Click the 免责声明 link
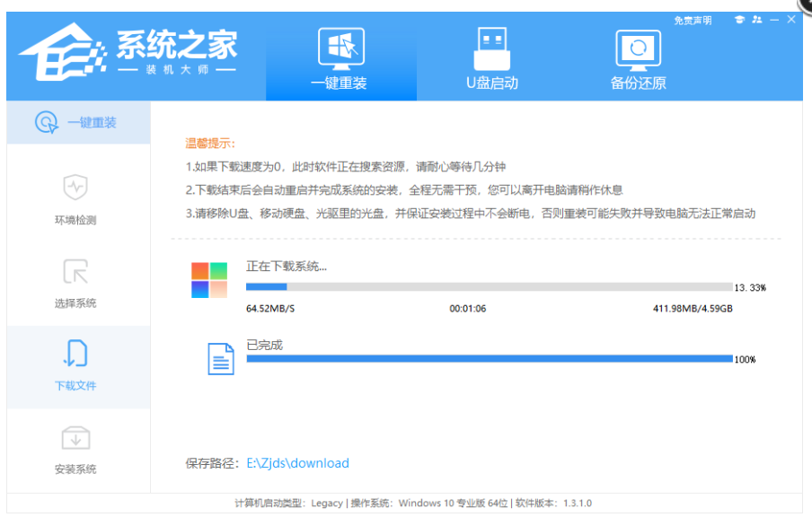The height and width of the screenshot is (526, 812). [693, 20]
